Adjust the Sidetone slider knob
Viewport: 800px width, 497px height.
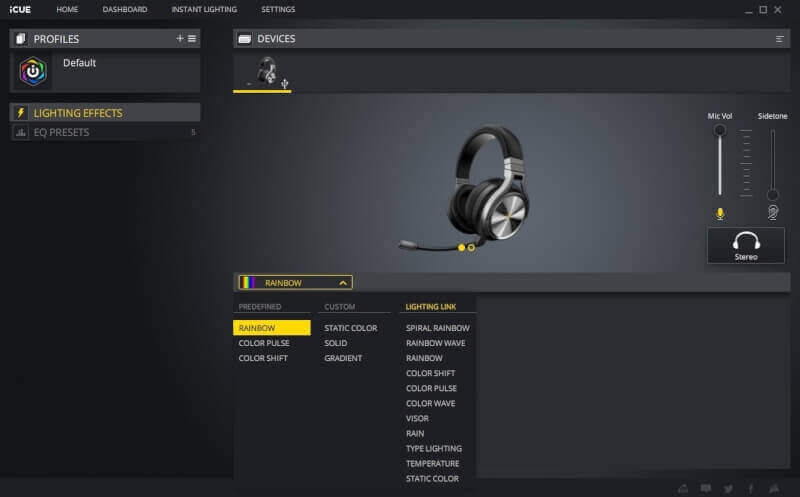pos(772,195)
